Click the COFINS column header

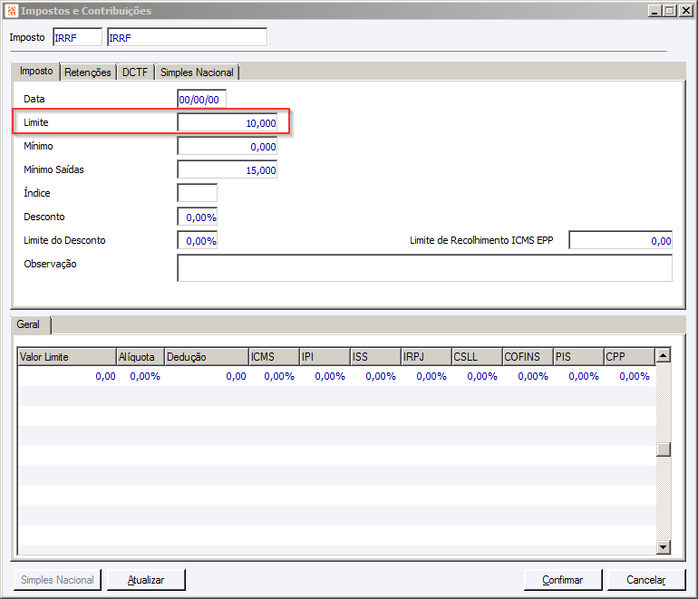click(x=528, y=357)
